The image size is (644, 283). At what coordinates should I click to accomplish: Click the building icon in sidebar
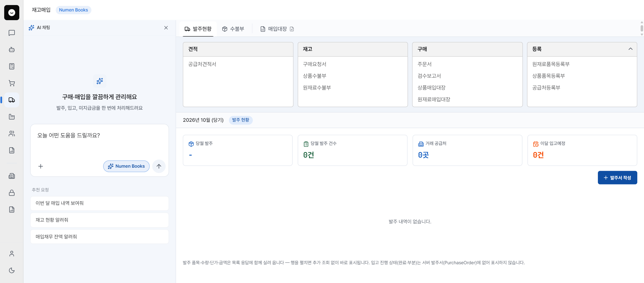12,176
